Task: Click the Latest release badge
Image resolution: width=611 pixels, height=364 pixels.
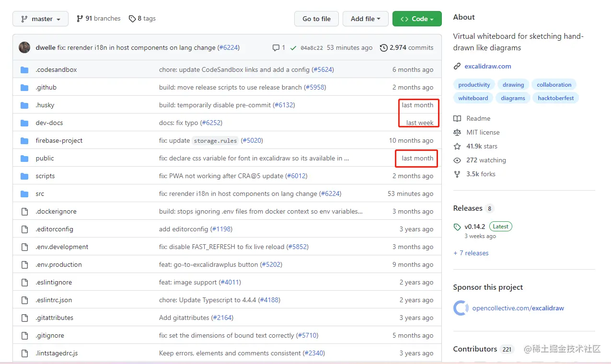Action: pos(500,227)
